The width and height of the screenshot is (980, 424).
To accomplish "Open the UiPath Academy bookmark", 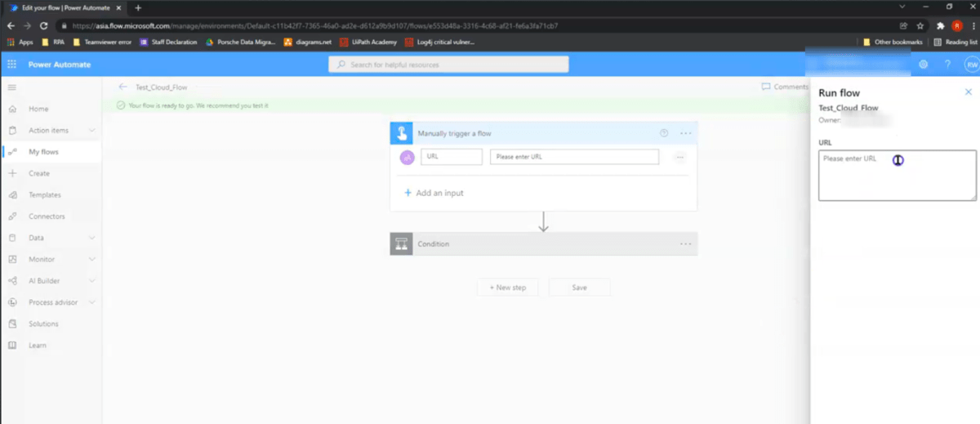I will tap(368, 42).
